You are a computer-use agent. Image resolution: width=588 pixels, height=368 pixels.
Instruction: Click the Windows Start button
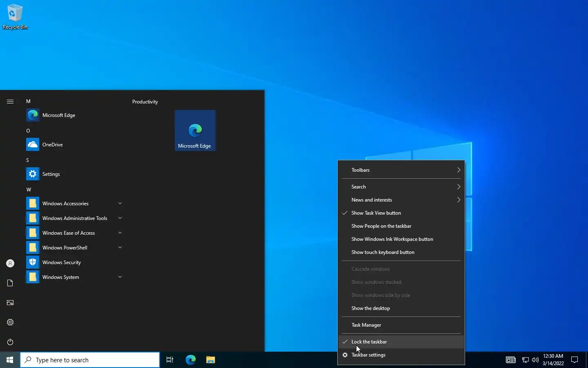coord(10,360)
